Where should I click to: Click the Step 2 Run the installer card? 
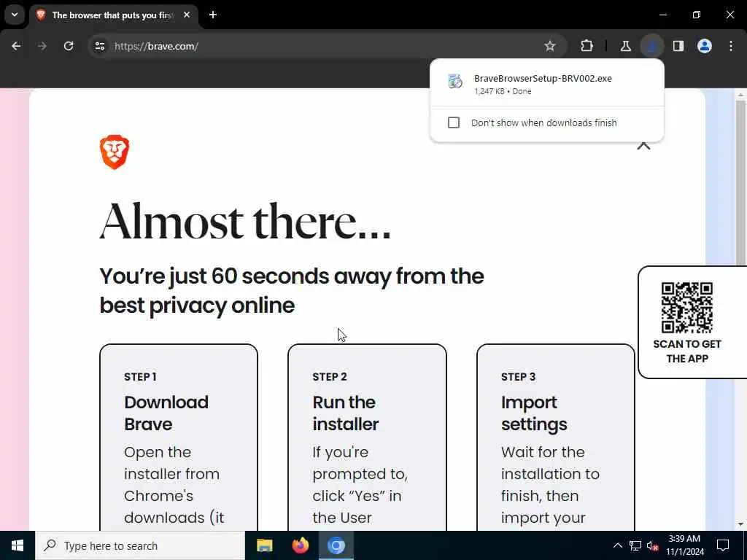pyautogui.click(x=368, y=437)
